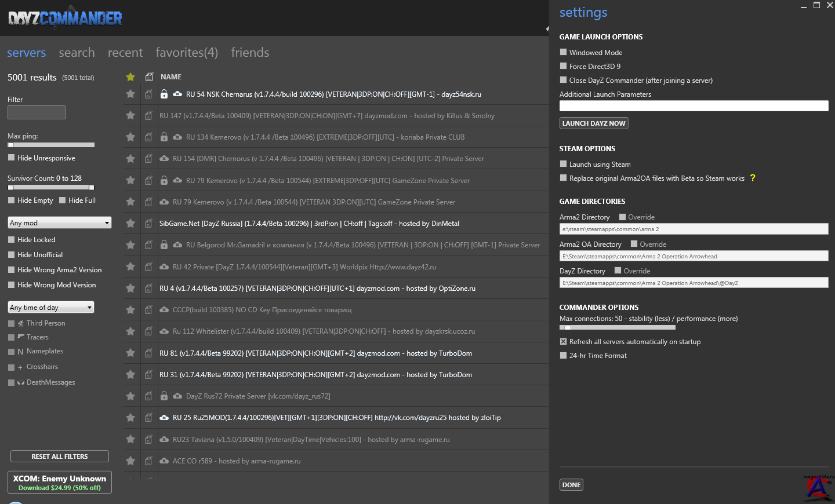Click the lock icon on RU 134 Kemerovo

[x=164, y=137]
